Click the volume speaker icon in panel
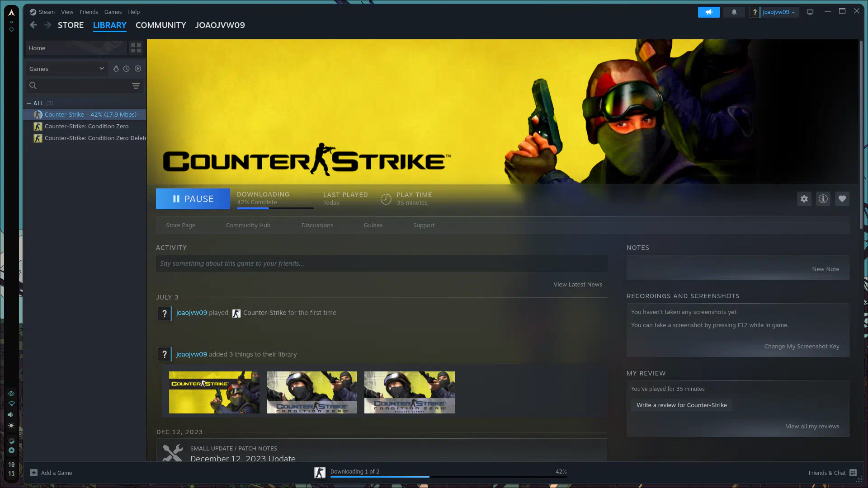This screenshot has width=868, height=488. (11, 414)
